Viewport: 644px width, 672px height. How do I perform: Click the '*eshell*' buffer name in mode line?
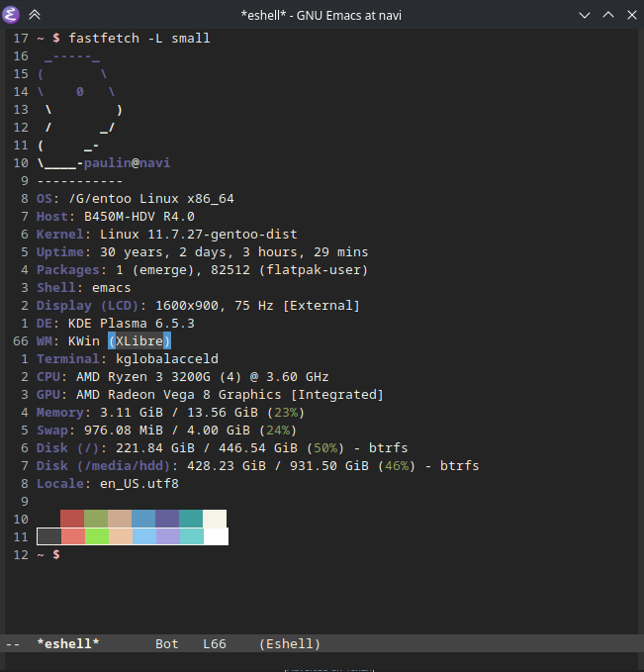pyautogui.click(x=68, y=643)
